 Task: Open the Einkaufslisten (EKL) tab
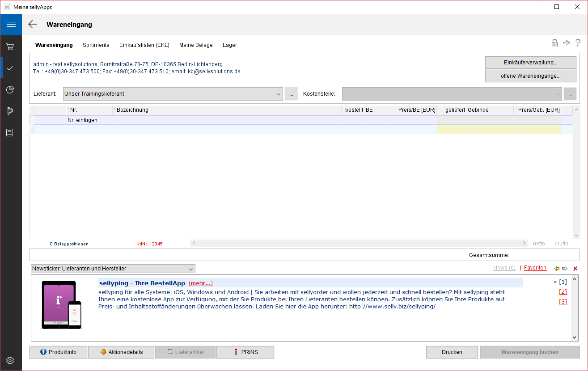point(144,45)
